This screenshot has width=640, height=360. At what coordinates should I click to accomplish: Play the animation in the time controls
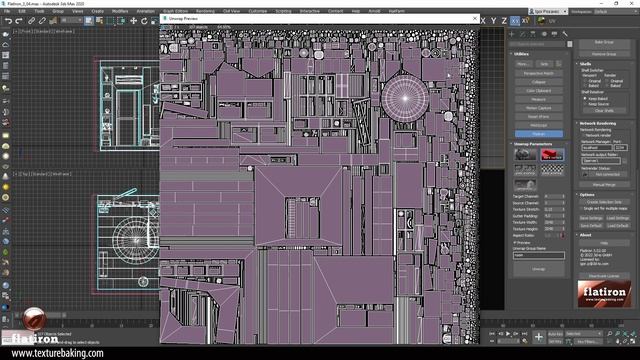(x=508, y=334)
